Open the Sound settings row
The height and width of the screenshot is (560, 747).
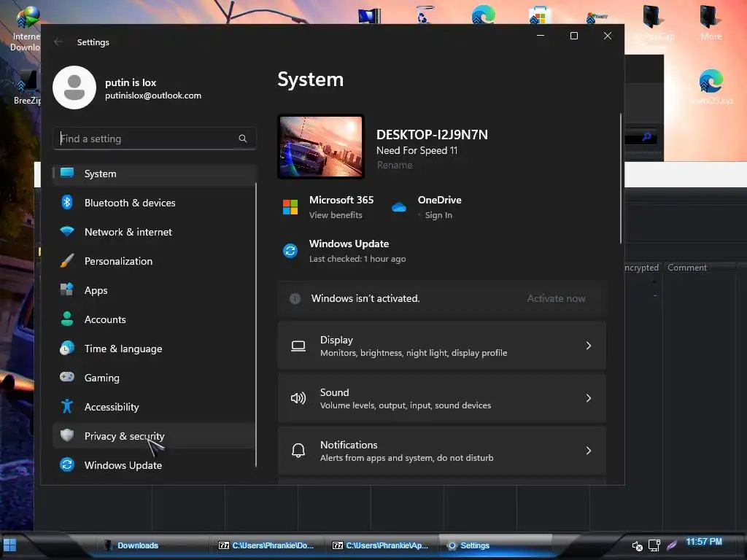pos(441,398)
